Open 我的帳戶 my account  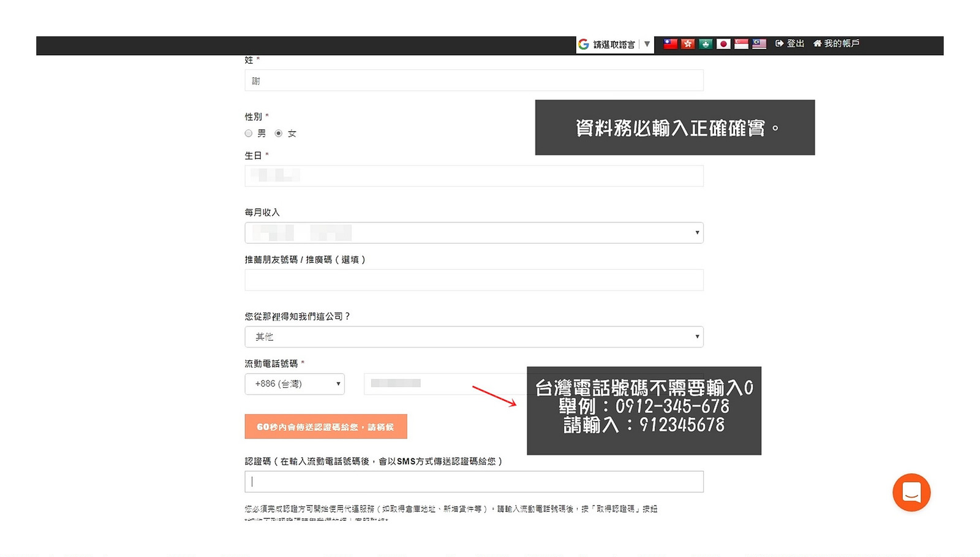click(x=836, y=44)
